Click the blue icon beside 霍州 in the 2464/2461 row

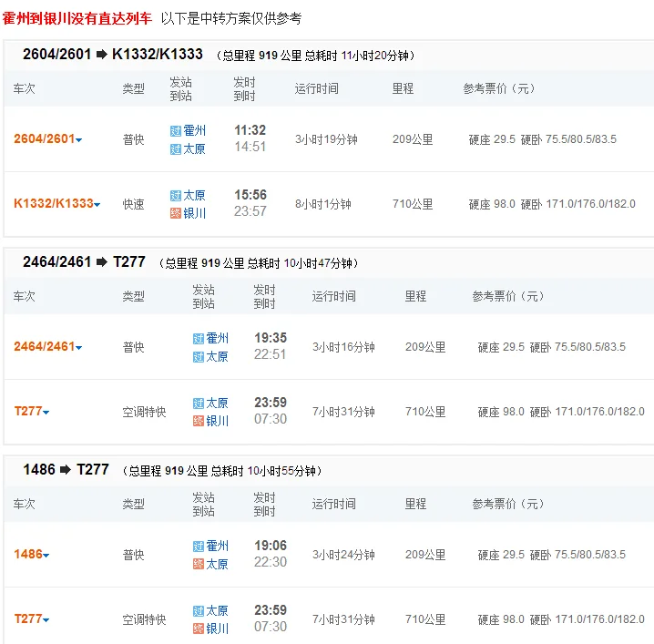pos(199,339)
